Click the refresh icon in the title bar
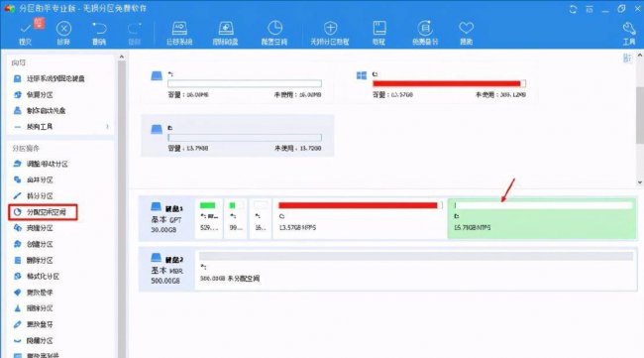Viewport: 644px width, 358px height. [573, 9]
